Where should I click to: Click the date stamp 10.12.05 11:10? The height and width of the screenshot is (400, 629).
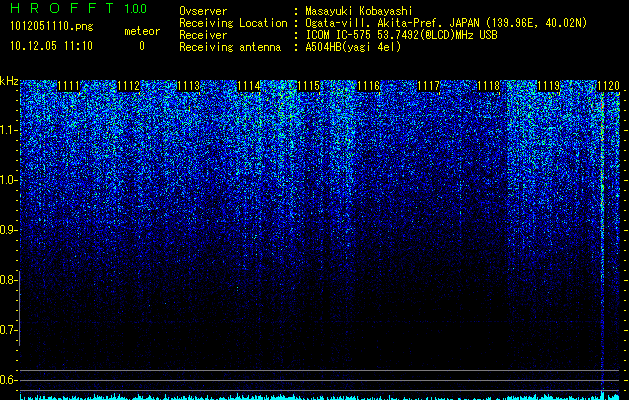click(x=51, y=46)
